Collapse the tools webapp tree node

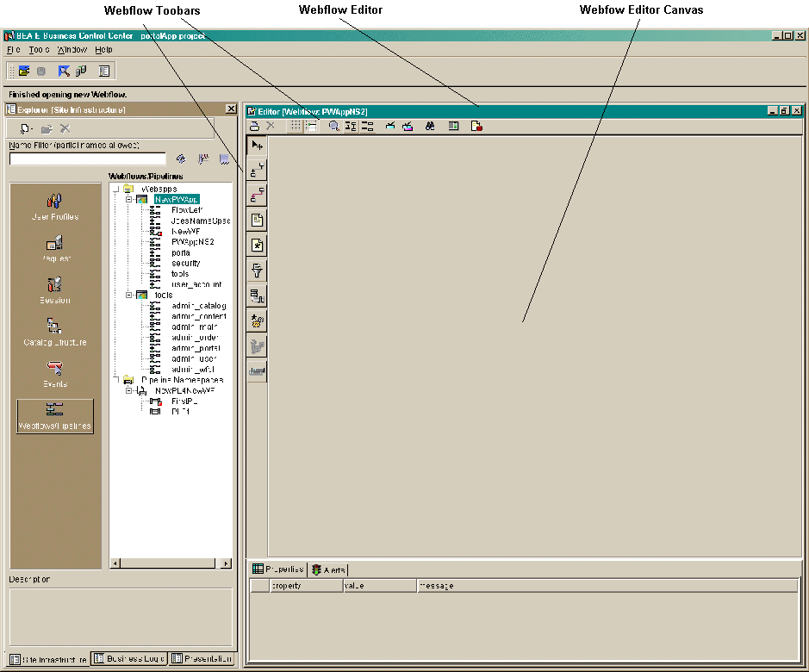coord(129,296)
